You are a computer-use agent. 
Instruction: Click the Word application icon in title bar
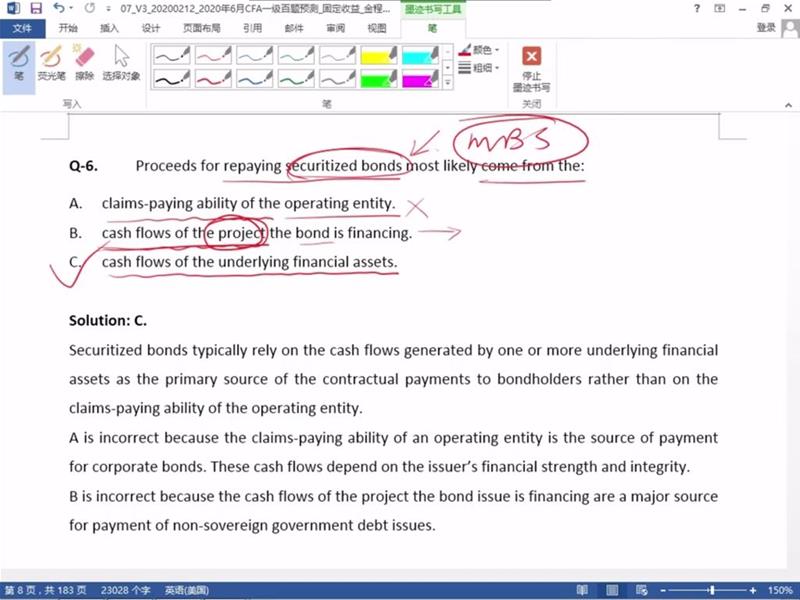coord(12,8)
